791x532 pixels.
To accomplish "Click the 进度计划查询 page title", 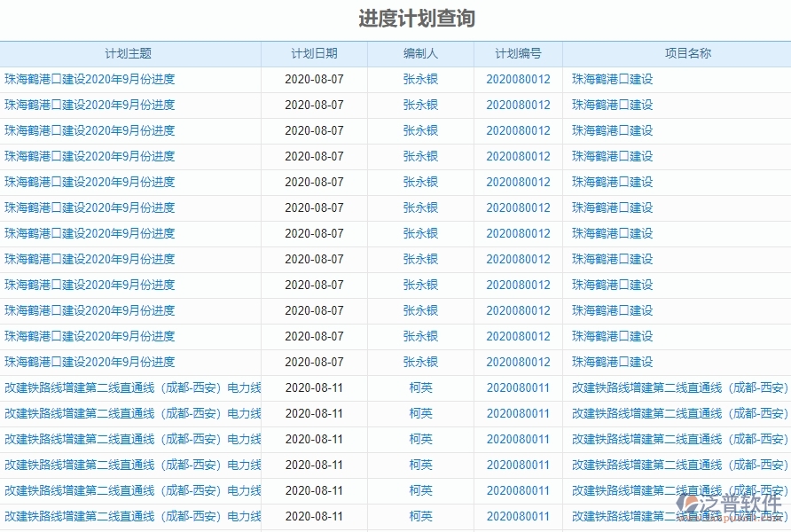I will 395,14.
